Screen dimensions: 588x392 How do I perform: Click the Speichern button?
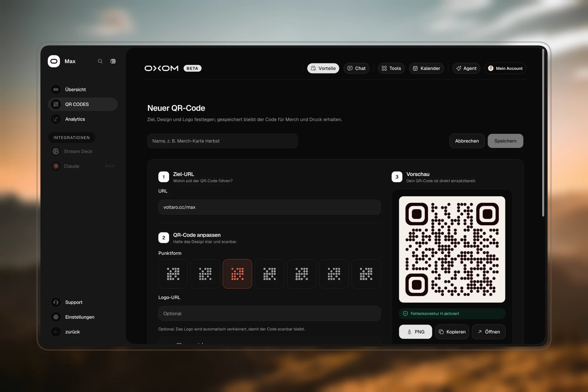[505, 141]
